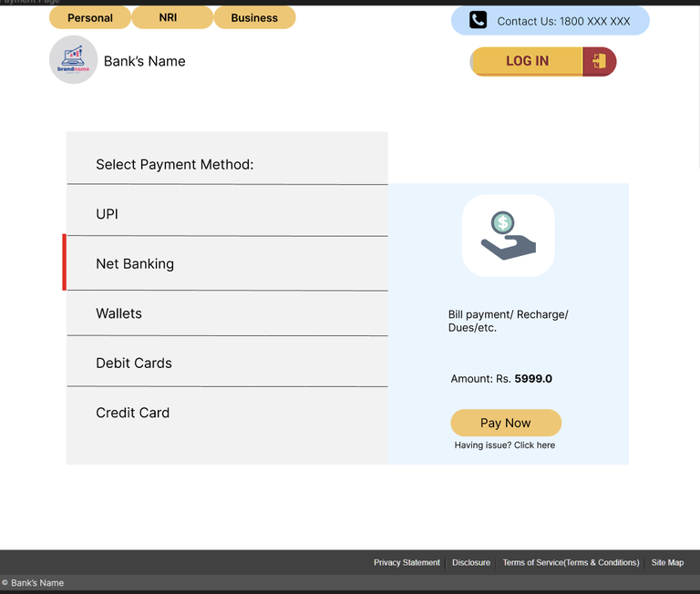Open the Personal banking tab

click(x=89, y=18)
